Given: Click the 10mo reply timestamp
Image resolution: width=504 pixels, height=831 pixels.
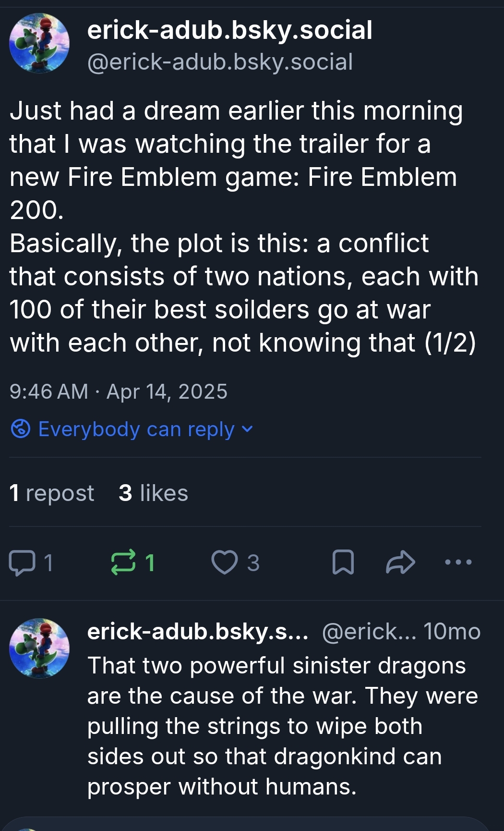Looking at the screenshot, I should [x=452, y=632].
